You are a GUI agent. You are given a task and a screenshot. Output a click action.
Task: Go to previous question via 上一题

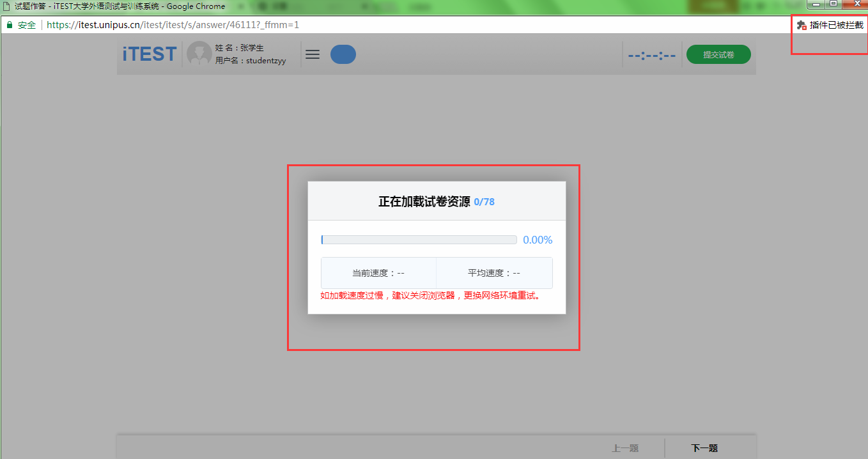(x=625, y=448)
